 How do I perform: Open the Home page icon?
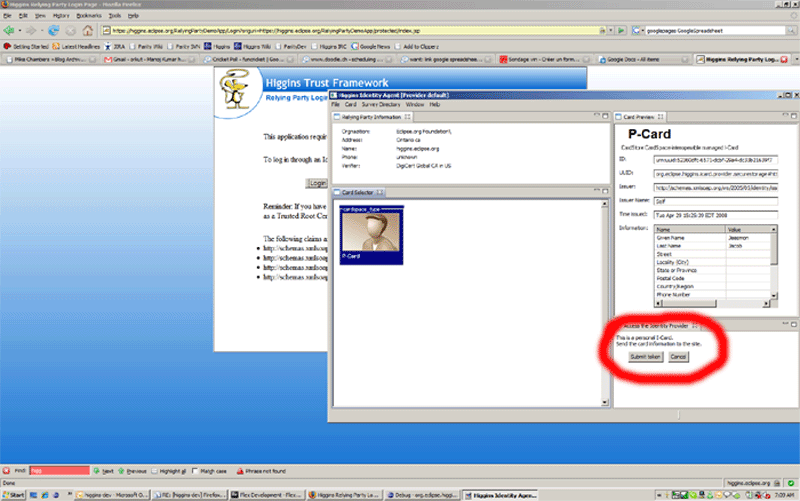(x=88, y=31)
